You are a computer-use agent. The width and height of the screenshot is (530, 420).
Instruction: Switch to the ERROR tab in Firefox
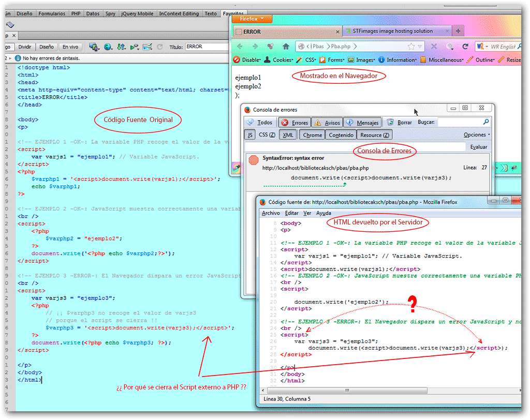[287, 32]
